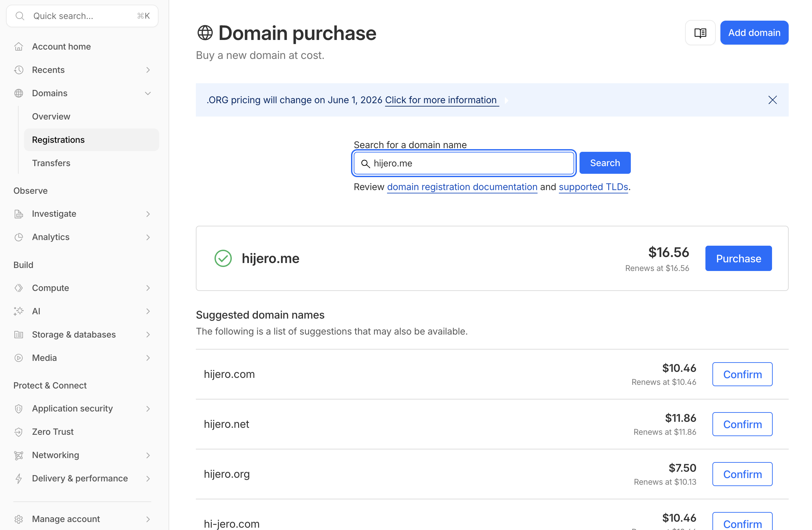Click the $7.50 price for hijero.org
This screenshot has width=812, height=530.
coord(682,468)
